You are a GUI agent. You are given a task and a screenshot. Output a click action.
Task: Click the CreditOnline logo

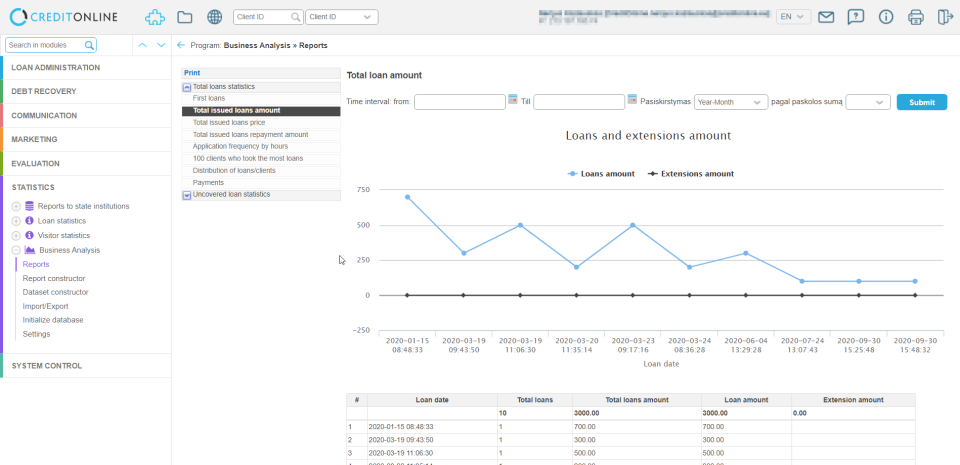coord(64,17)
